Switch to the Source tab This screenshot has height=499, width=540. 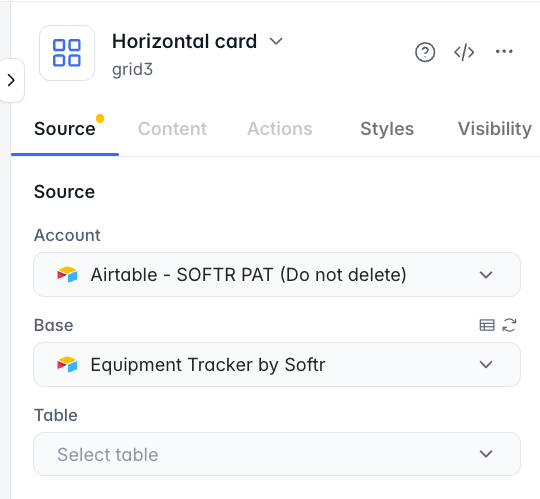(65, 129)
